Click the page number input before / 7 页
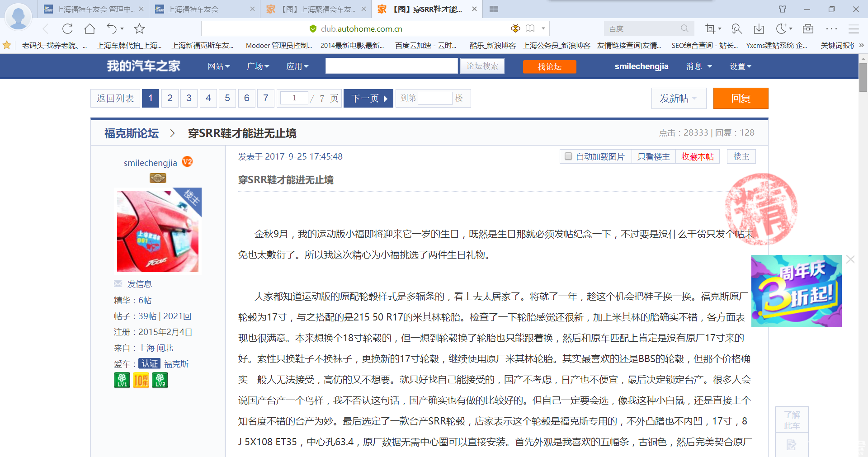 (x=294, y=98)
